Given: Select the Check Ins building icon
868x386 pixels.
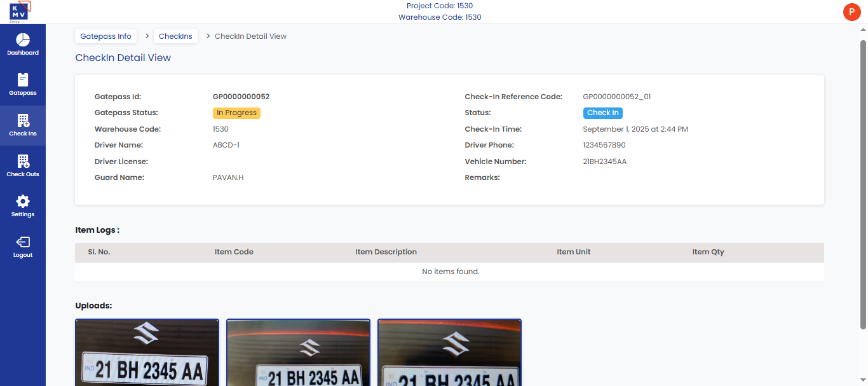Looking at the screenshot, I should click(x=23, y=120).
